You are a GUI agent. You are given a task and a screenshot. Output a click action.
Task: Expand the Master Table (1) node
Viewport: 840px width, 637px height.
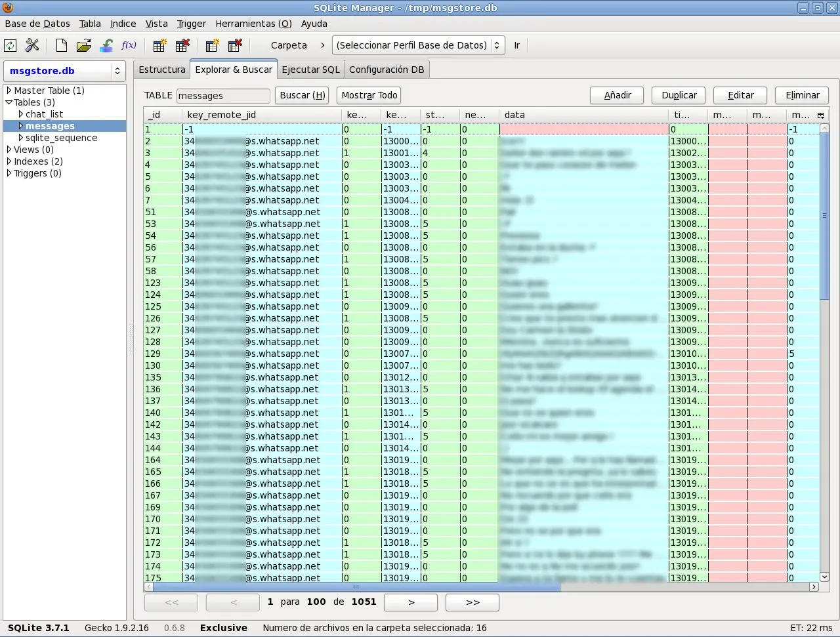[9, 91]
